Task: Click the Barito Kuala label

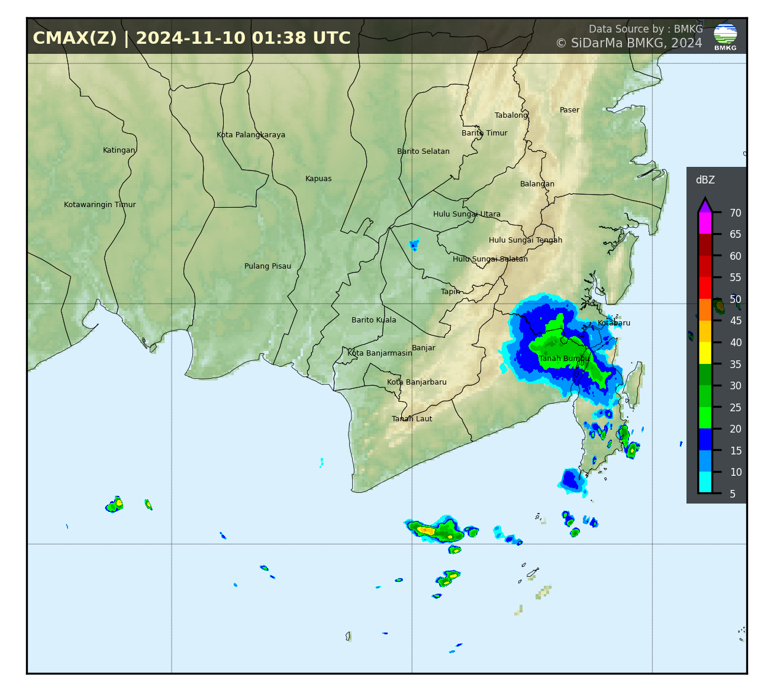Action: click(x=374, y=320)
